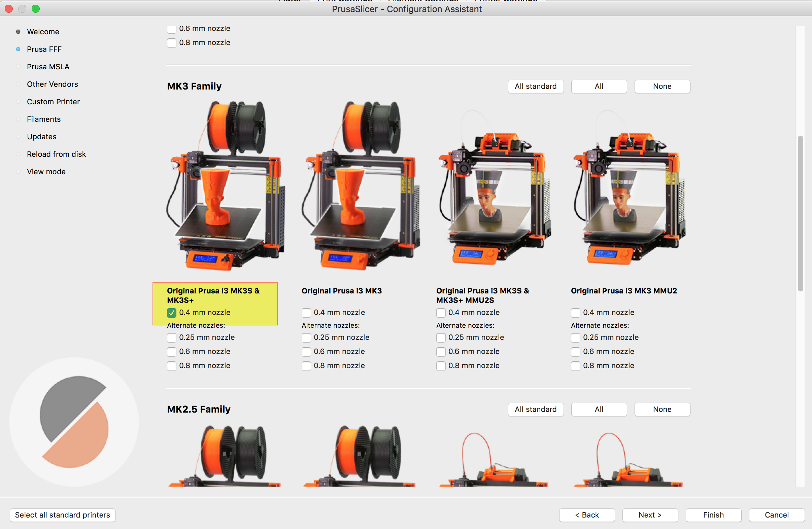812x529 pixels.
Task: Enable 0.4 mm nozzle for Original Prusa i3 MK3
Action: tap(306, 313)
